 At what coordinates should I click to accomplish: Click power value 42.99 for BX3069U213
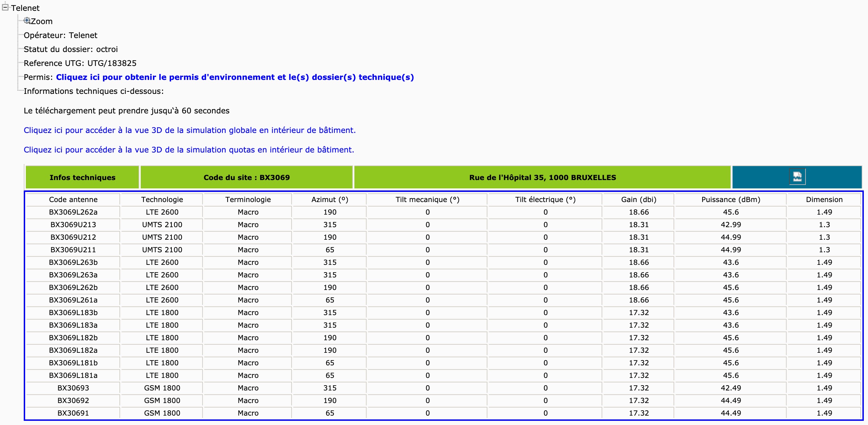pyautogui.click(x=731, y=225)
